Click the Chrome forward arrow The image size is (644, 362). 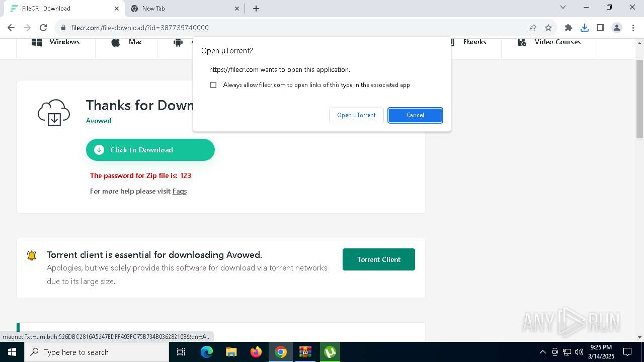pyautogui.click(x=27, y=28)
